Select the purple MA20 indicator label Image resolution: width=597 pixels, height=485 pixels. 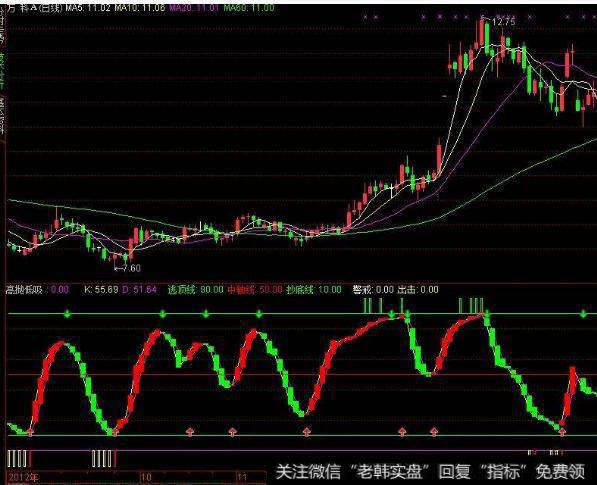click(194, 8)
